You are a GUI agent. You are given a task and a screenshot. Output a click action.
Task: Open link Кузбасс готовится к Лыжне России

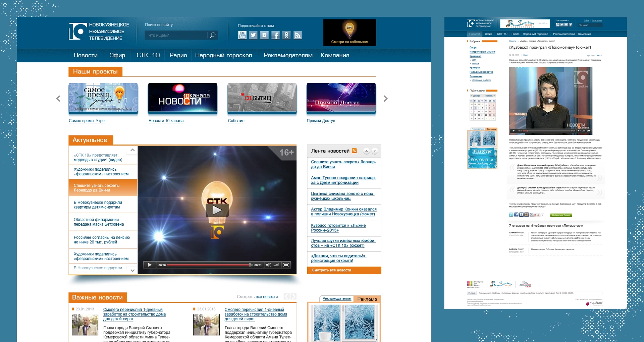[x=338, y=228]
